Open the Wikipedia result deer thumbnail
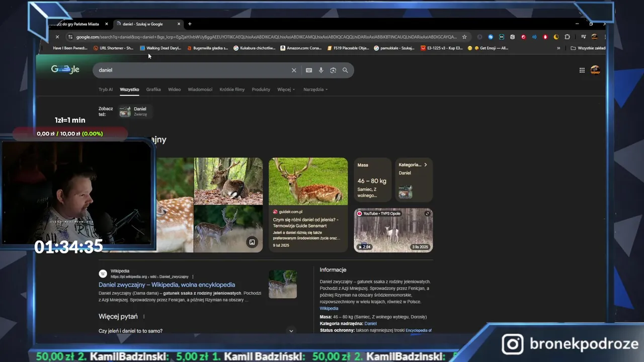 pyautogui.click(x=283, y=284)
